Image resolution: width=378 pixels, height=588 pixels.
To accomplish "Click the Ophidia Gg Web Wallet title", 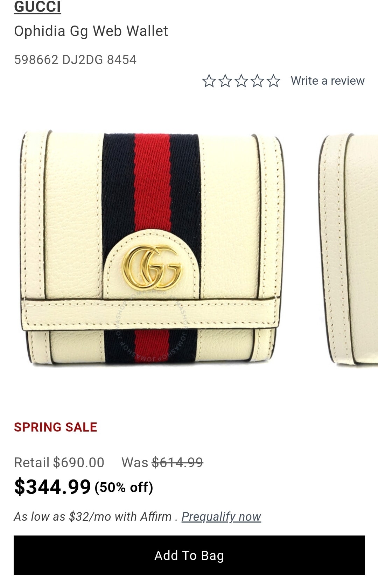I will click(x=91, y=31).
